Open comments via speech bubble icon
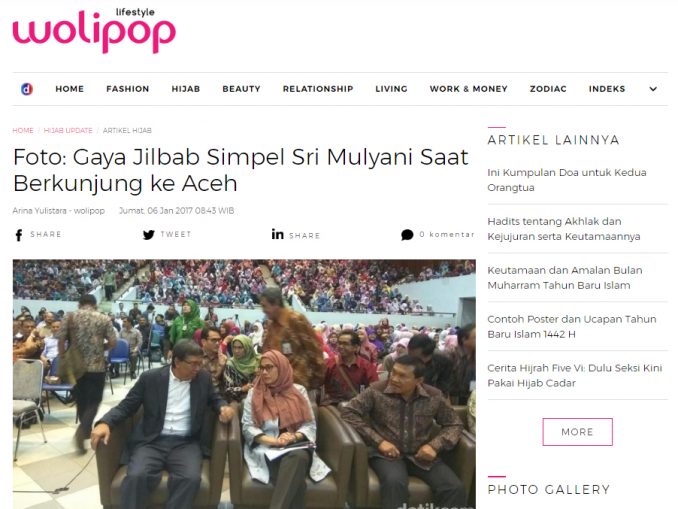 (x=407, y=235)
